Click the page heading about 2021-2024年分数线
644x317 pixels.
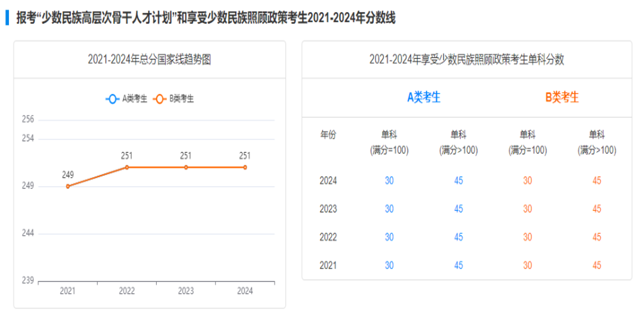point(206,18)
